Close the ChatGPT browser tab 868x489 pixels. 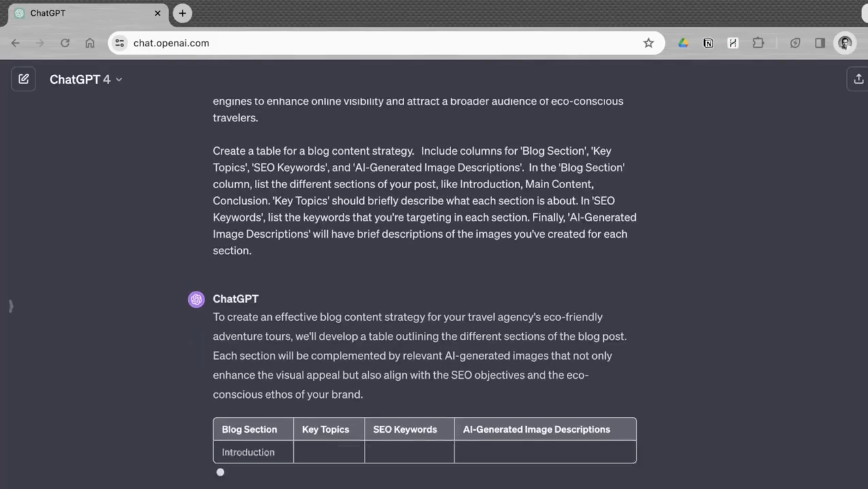pos(157,13)
